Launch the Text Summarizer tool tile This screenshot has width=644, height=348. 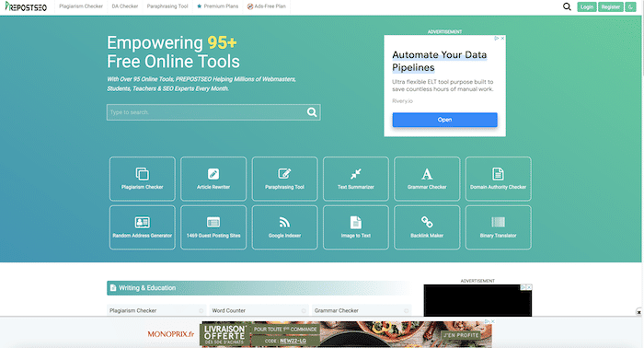tap(356, 179)
